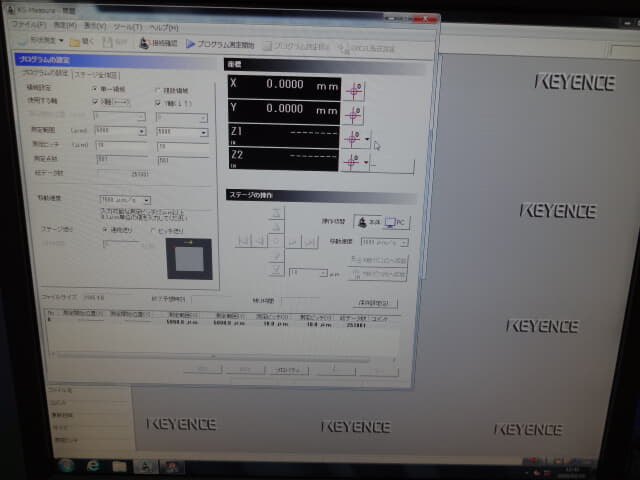This screenshot has height=480, width=640.
Task: Zero-reset the Y coordinate crosshair icon
Action: (353, 115)
